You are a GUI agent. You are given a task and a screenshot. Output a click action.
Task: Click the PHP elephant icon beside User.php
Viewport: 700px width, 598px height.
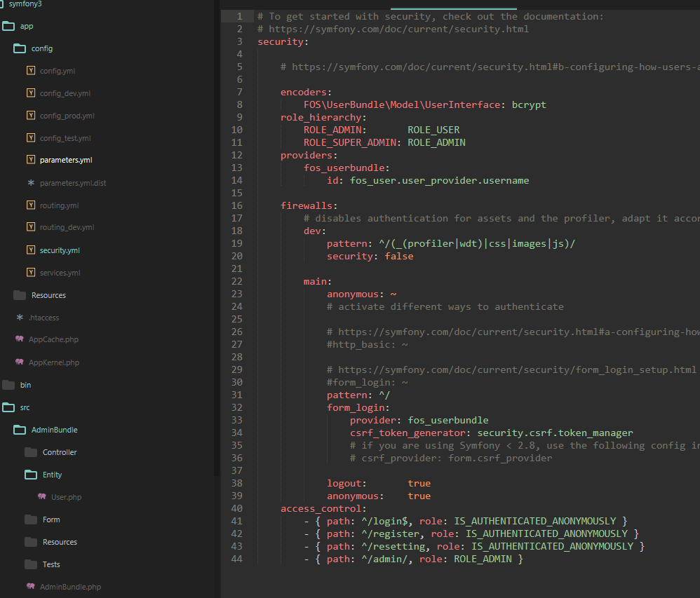(x=43, y=496)
